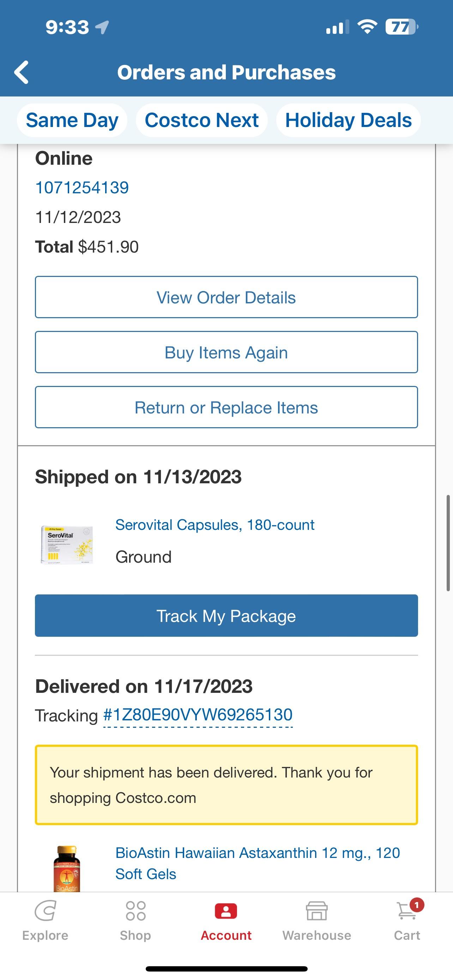Viewport: 453px width, 980px height.
Task: Tap the back arrow icon
Action: [x=22, y=72]
